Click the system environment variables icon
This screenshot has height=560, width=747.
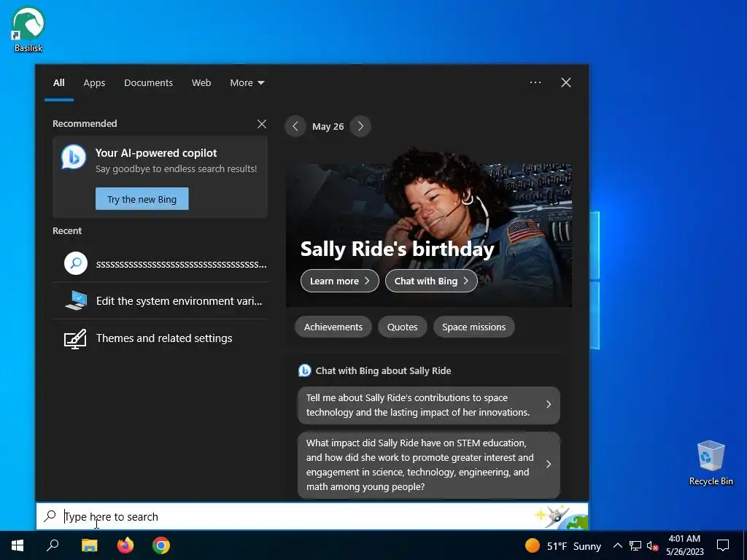(76, 300)
